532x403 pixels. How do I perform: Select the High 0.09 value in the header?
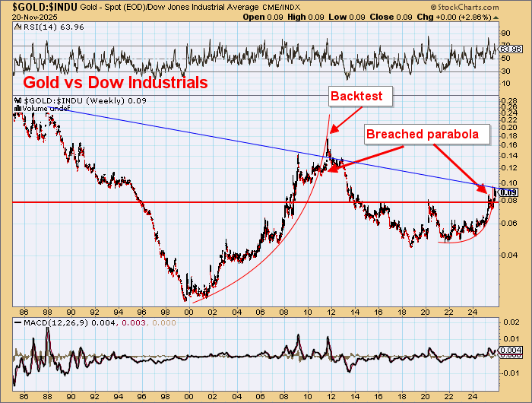(306, 17)
